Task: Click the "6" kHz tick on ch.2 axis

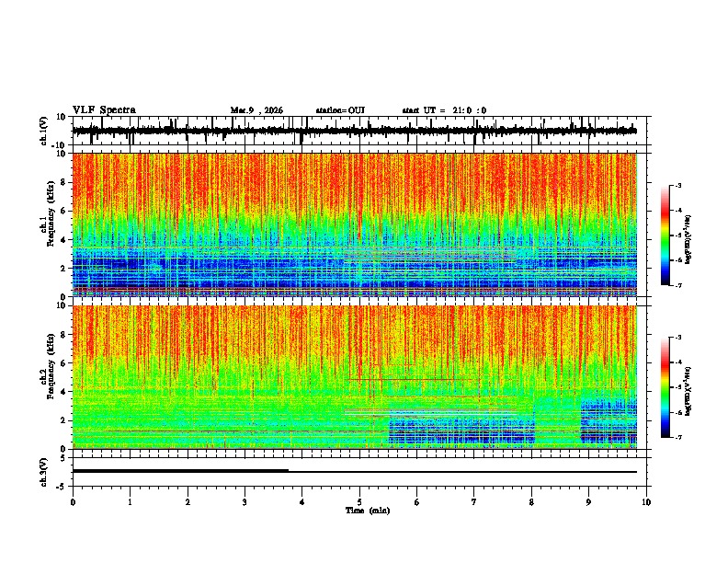Action: click(x=63, y=363)
